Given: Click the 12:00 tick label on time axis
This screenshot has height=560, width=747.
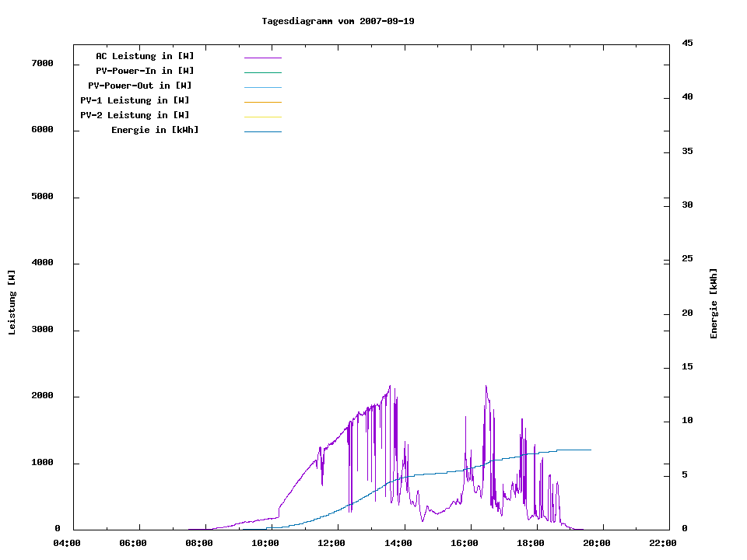Looking at the screenshot, I should coord(332,543).
